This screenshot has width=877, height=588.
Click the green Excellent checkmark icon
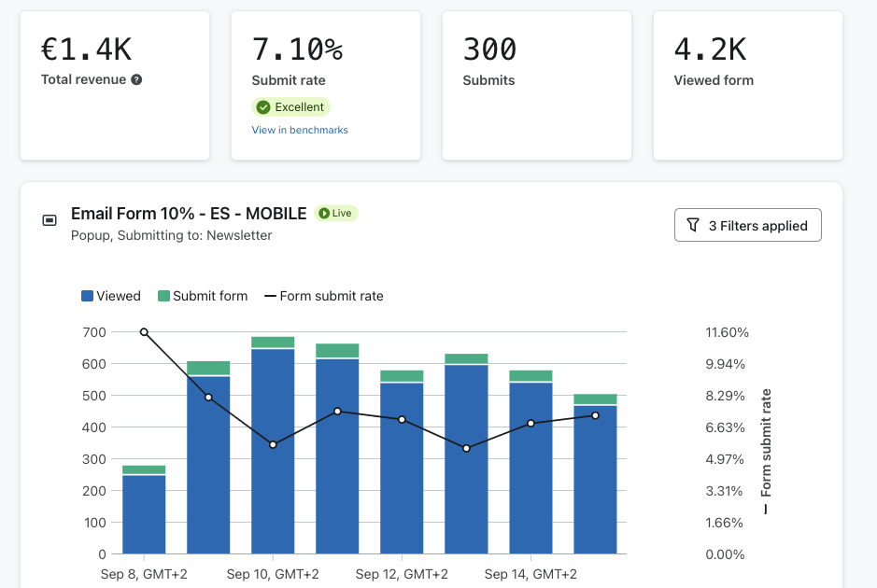click(263, 107)
